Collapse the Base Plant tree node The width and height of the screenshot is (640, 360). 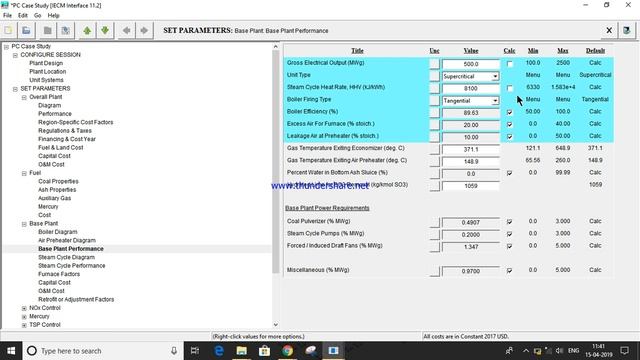click(x=24, y=224)
